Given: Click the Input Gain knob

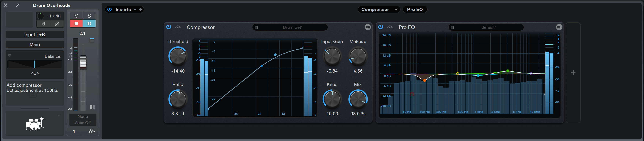Looking at the screenshot, I should [x=332, y=56].
